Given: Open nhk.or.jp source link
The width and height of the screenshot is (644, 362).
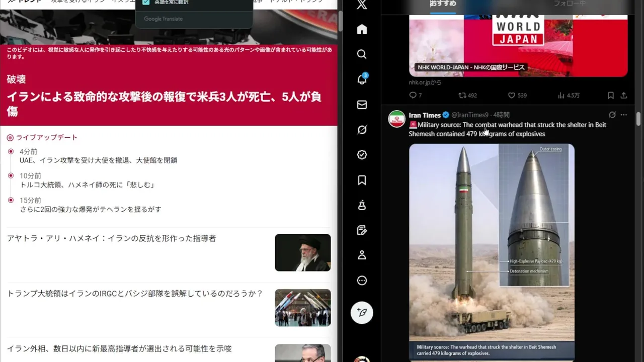Looking at the screenshot, I should (x=425, y=82).
